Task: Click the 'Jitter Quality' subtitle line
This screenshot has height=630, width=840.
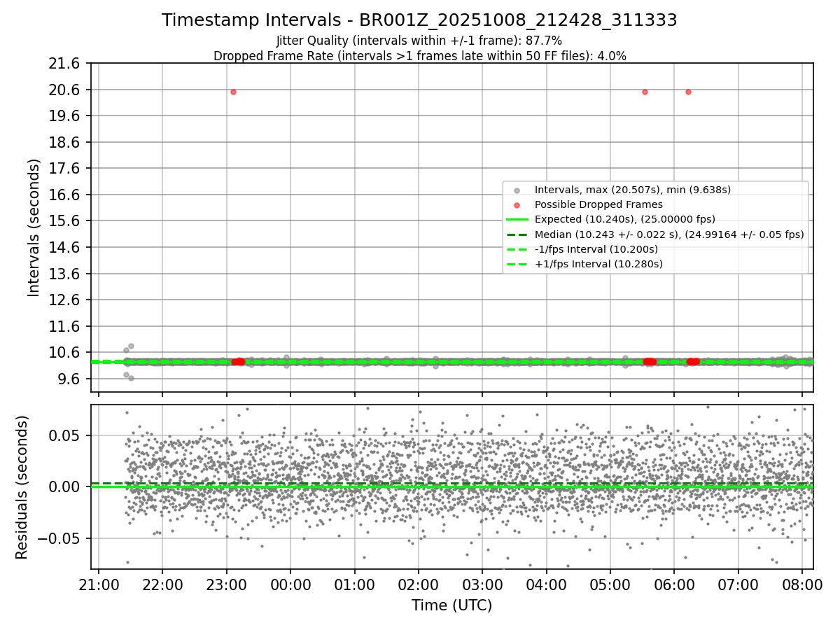Action: pyautogui.click(x=419, y=41)
